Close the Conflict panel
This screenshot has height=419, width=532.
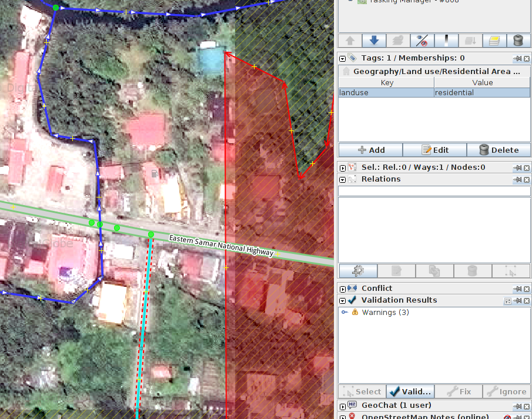527,289
